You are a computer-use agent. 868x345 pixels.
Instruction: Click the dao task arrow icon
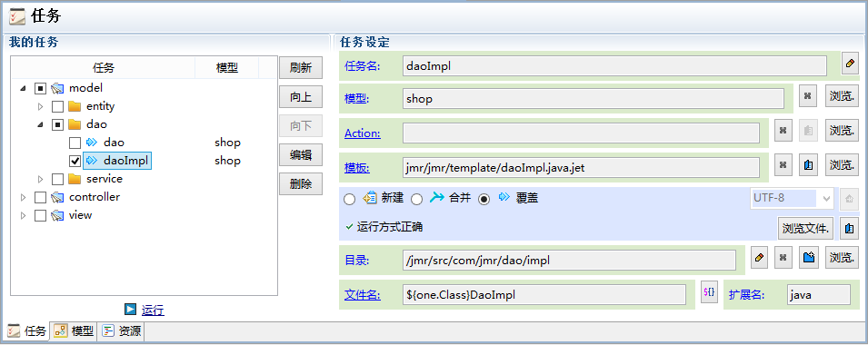click(92, 143)
